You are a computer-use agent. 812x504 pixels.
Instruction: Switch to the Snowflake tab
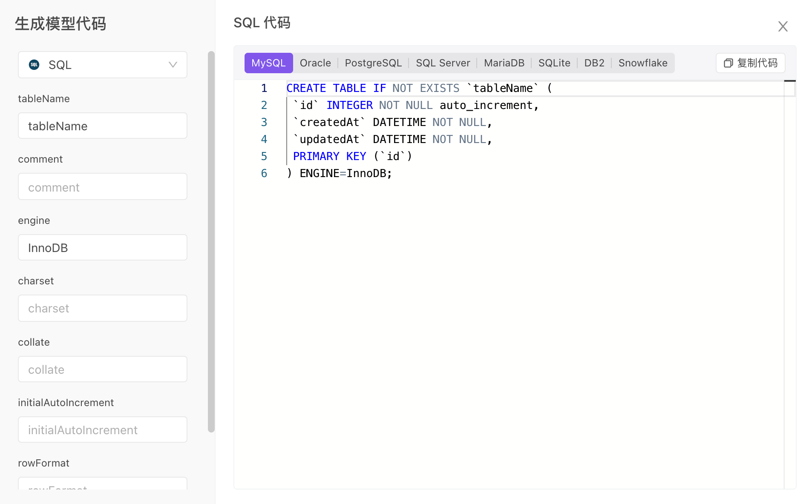[x=642, y=63]
